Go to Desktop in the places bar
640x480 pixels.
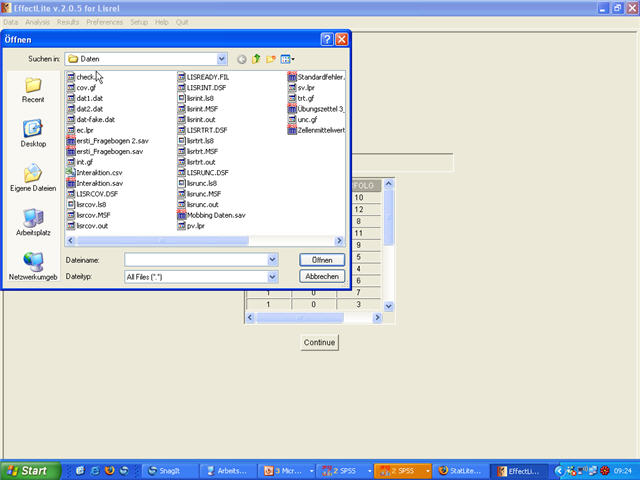(x=33, y=132)
